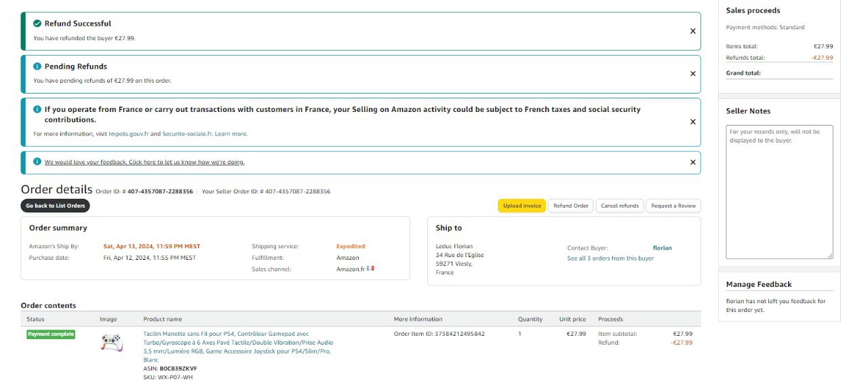Click the French flag icon beside Amazon.fr

pos(370,269)
